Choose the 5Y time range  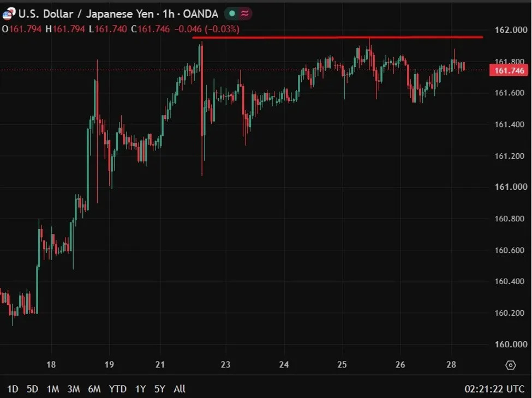point(160,389)
